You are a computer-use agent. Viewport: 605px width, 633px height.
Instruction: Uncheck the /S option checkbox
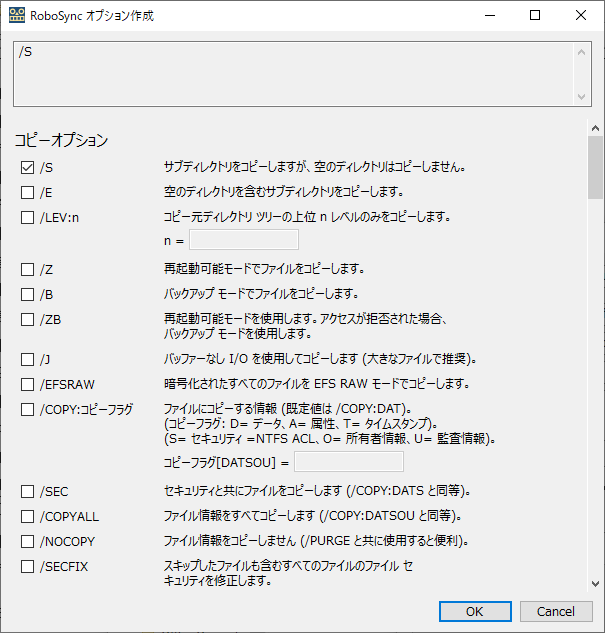point(27,168)
